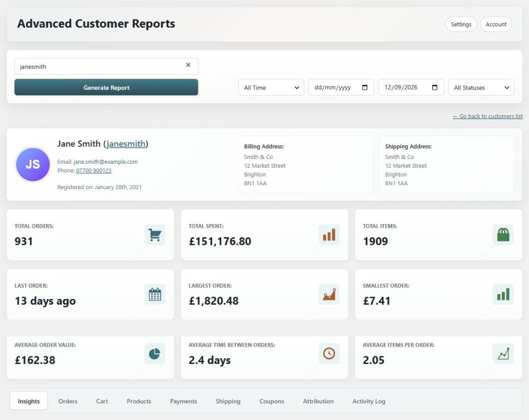Open the calendar picker on the 12/09/2026 field
The width and height of the screenshot is (529, 420).
pos(435,87)
